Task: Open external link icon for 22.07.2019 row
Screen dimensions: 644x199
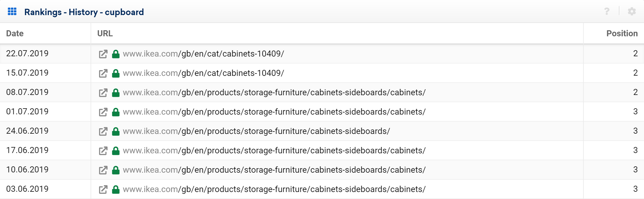Action: coord(103,54)
